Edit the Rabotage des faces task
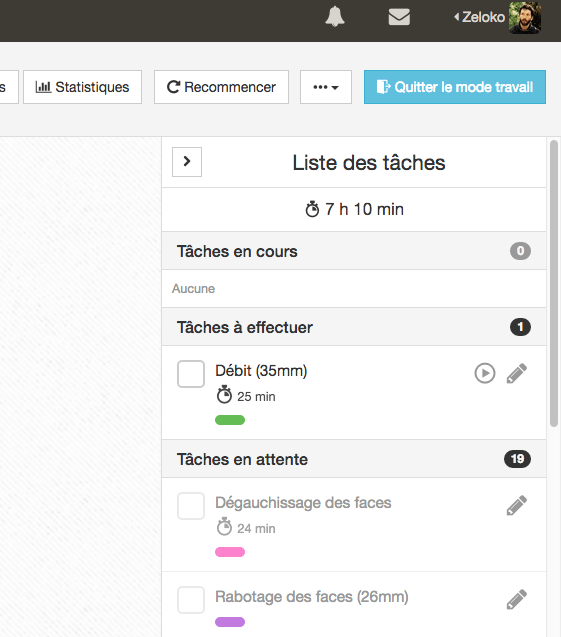Screen dimensions: 561x637 point(517,599)
